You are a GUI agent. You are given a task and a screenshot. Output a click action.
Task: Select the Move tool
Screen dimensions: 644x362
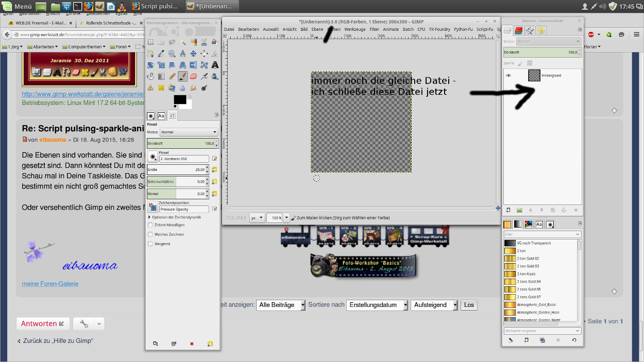pyautogui.click(x=194, y=54)
